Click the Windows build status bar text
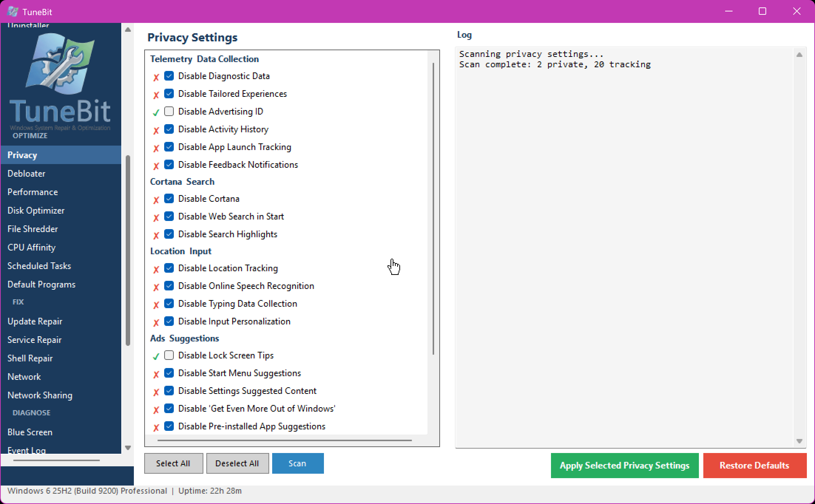This screenshot has width=815, height=504. (x=87, y=491)
